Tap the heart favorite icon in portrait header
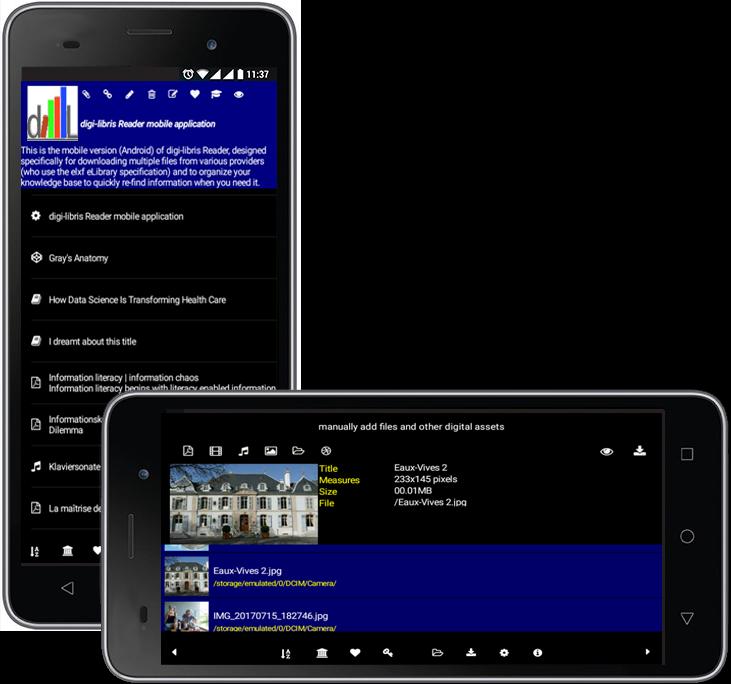The image size is (731, 684). 195,94
